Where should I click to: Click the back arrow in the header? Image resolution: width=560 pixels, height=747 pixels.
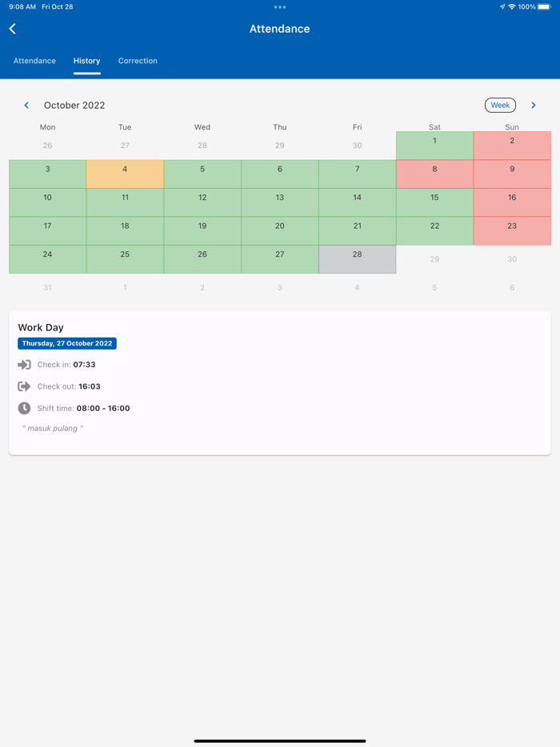[13, 29]
